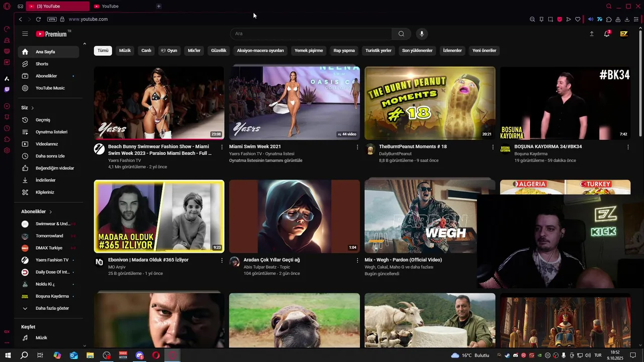
Task: Open Beğendiğim videolar in sidebar
Action: click(49, 168)
